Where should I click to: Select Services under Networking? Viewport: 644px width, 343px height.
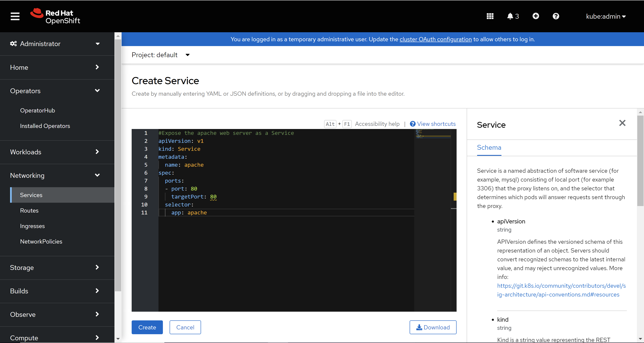pos(62,195)
